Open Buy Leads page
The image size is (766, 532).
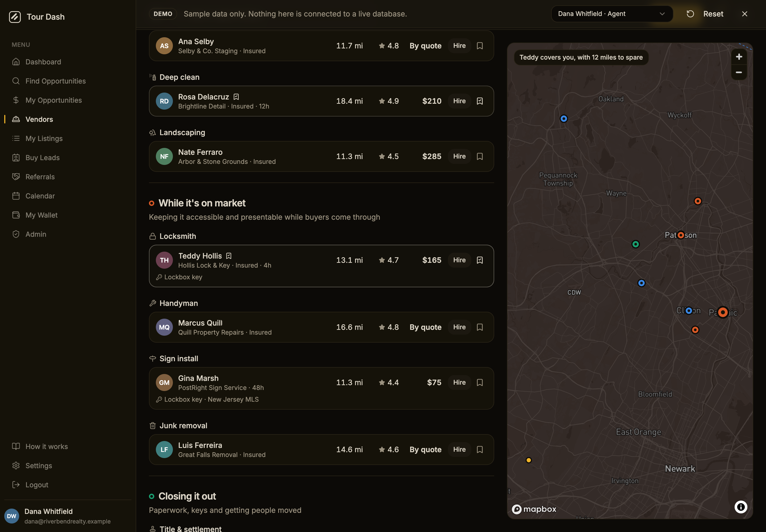[x=68, y=158]
